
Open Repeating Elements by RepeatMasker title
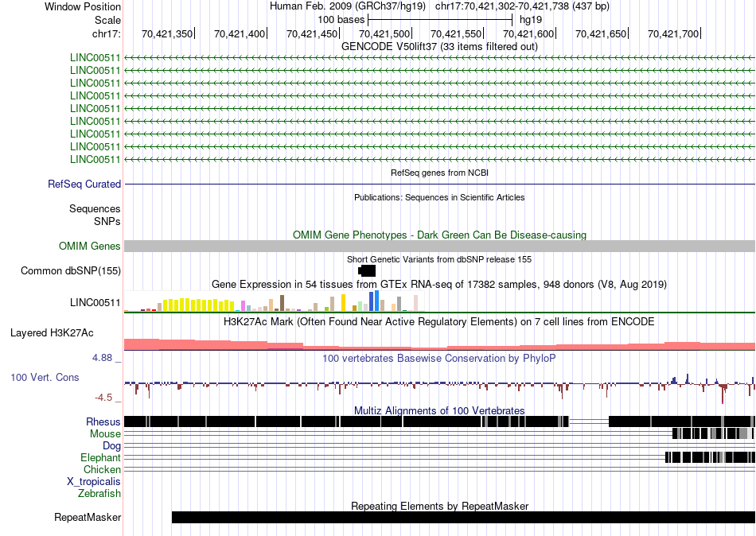click(439, 506)
